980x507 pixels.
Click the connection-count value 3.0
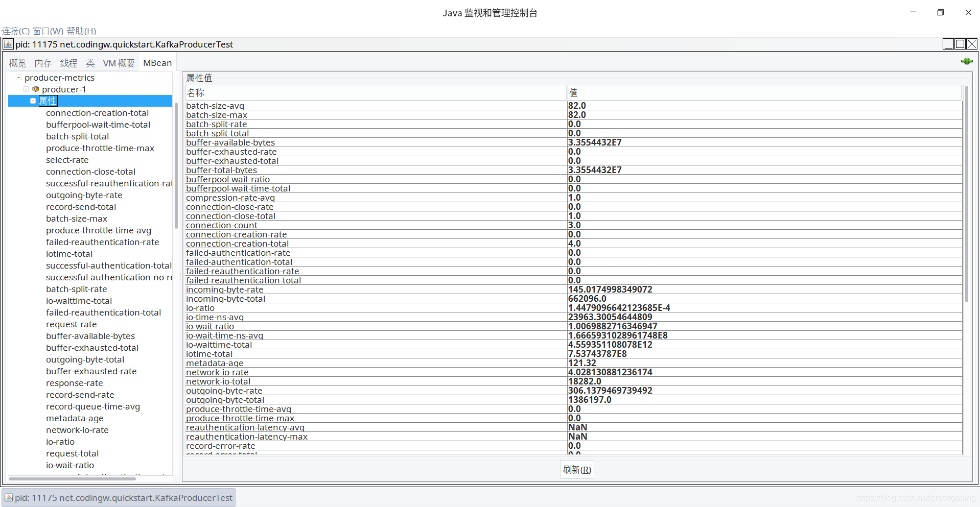(574, 225)
